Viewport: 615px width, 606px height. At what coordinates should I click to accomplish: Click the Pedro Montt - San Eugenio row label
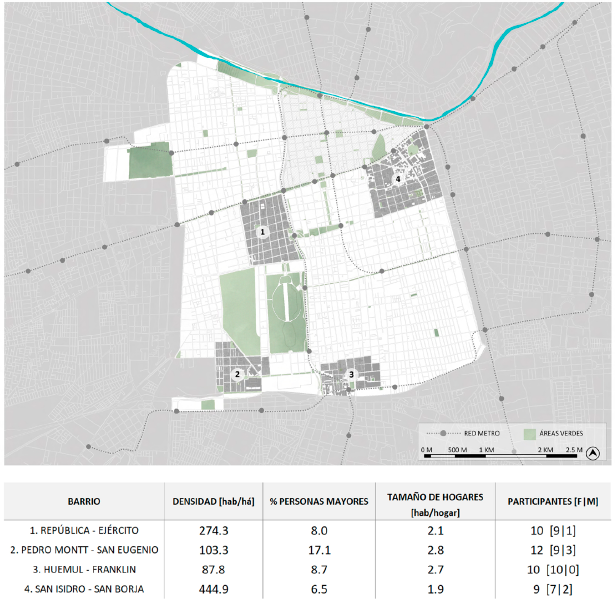point(83,549)
